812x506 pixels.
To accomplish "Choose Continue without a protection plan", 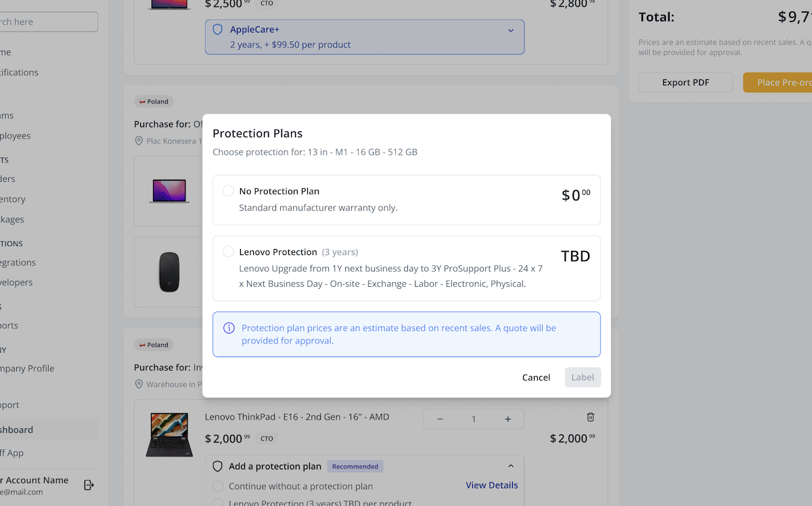I will click(218, 486).
